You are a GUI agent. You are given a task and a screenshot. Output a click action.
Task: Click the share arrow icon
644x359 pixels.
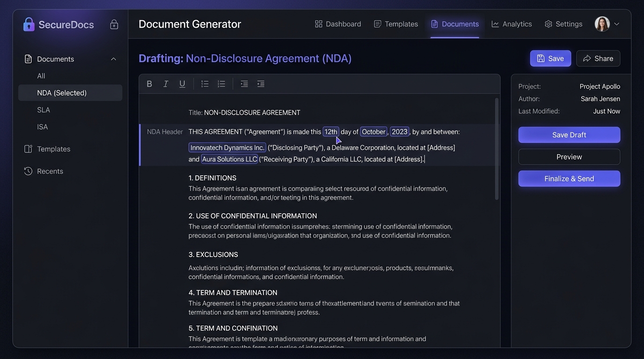(x=587, y=58)
